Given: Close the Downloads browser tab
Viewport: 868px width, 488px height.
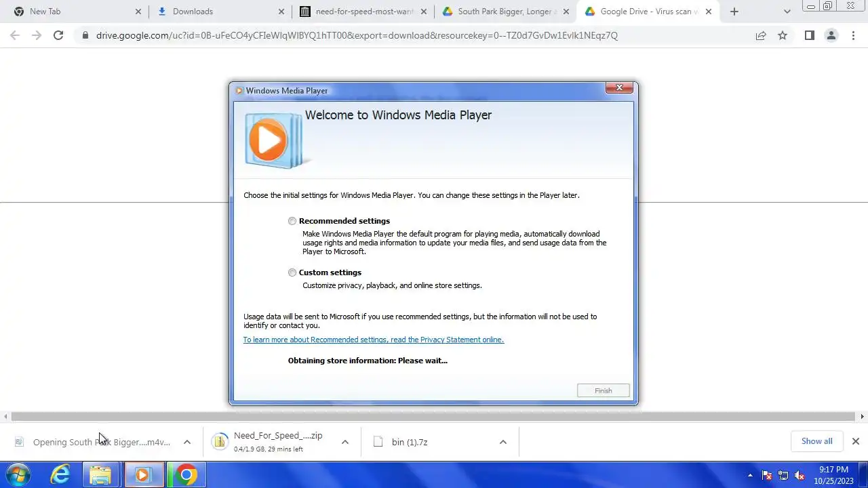Looking at the screenshot, I should [x=281, y=12].
